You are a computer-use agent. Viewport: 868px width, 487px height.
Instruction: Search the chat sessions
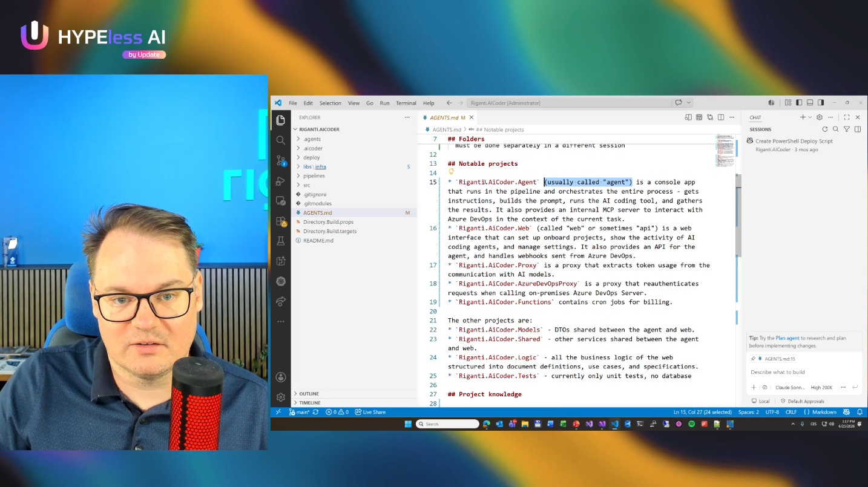pyautogui.click(x=835, y=129)
